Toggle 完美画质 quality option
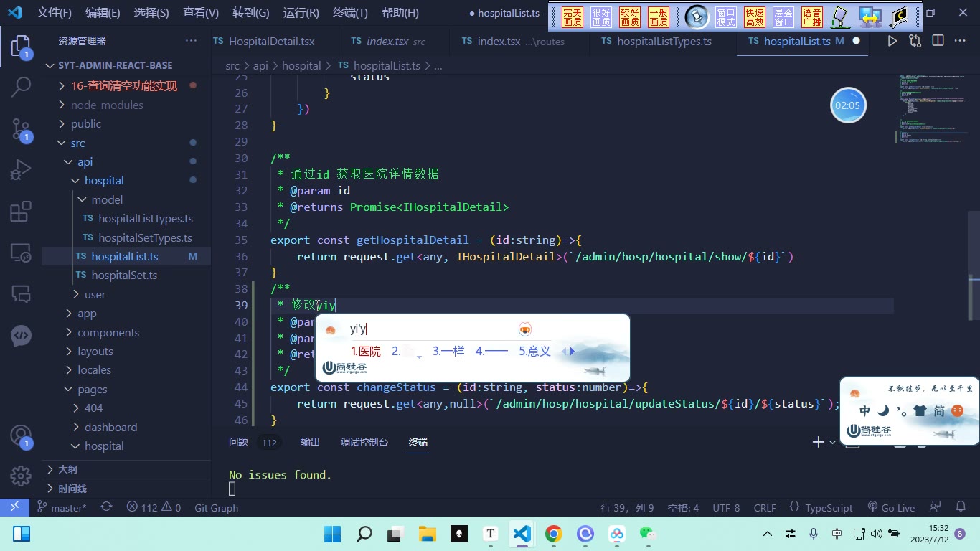This screenshot has height=551, width=980. click(573, 17)
